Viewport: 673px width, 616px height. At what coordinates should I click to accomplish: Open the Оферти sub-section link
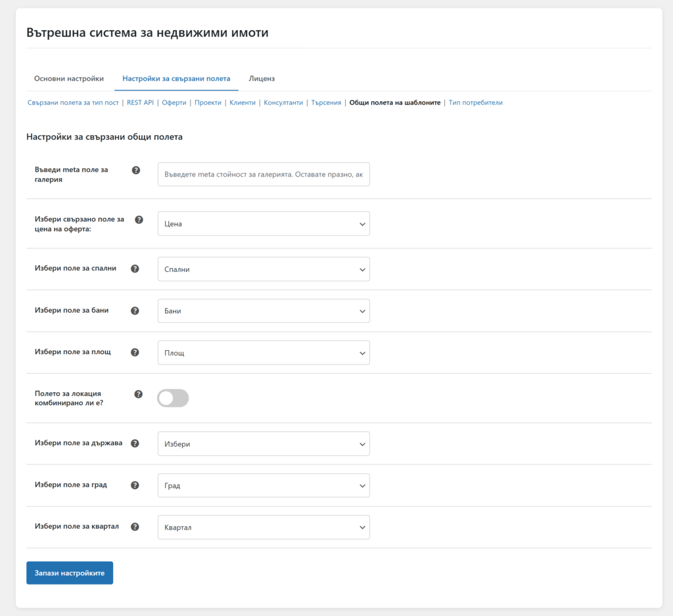coord(174,103)
